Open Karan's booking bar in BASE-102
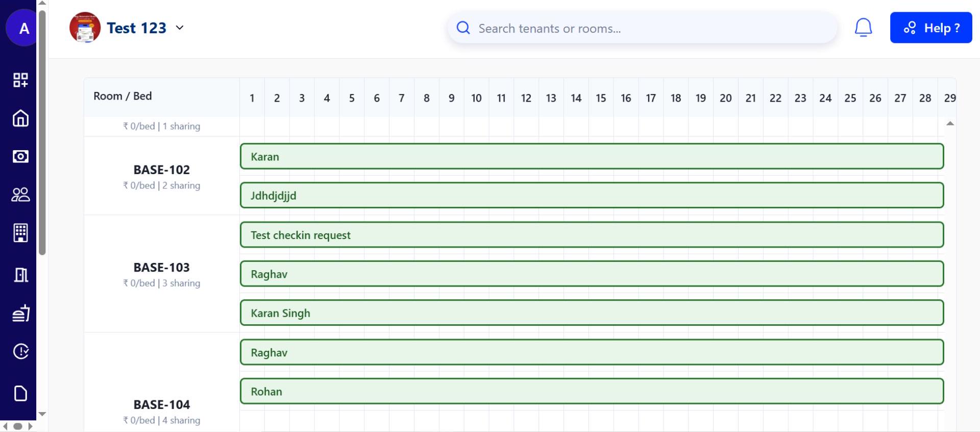980x432 pixels. pos(591,156)
